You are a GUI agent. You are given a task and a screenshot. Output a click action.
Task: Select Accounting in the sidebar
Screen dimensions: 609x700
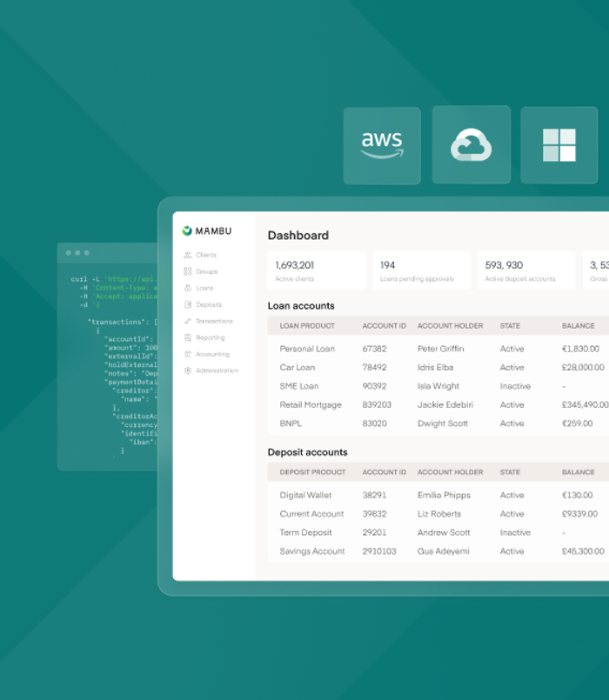207,354
